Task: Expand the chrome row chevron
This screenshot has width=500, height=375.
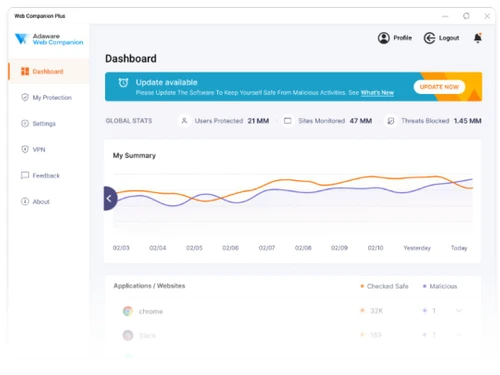Action: click(x=459, y=311)
